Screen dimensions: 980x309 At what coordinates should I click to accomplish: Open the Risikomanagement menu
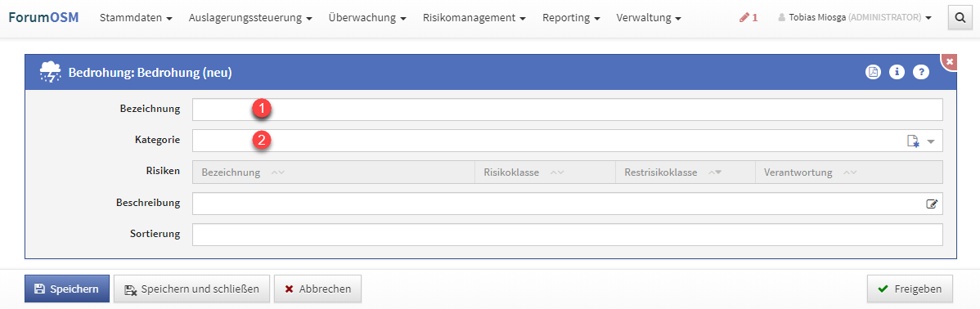tap(474, 18)
